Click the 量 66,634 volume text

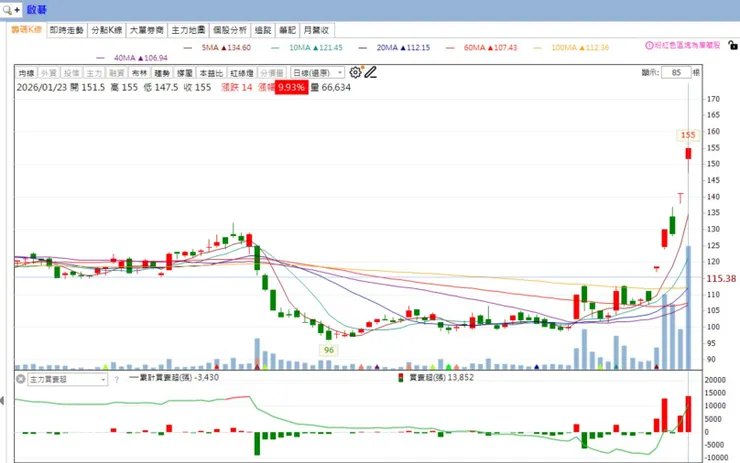click(x=330, y=87)
